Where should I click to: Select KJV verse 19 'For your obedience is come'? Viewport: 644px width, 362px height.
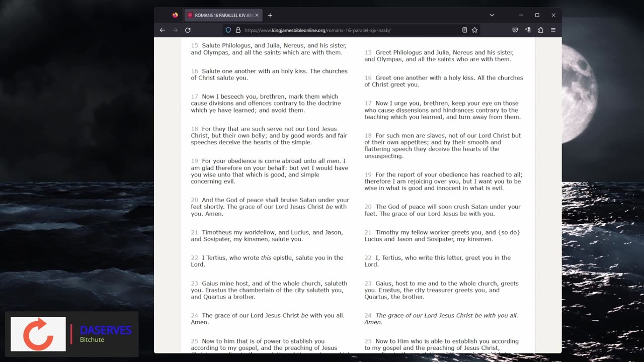270,171
